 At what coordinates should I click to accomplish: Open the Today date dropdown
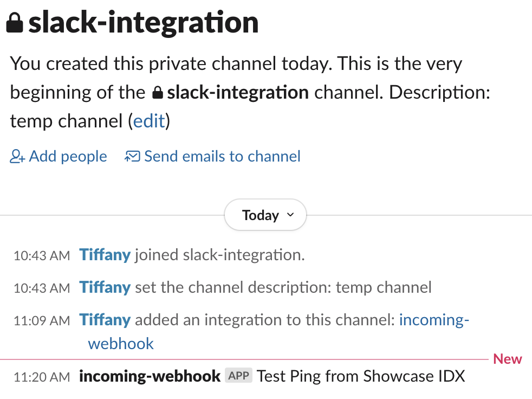(265, 215)
